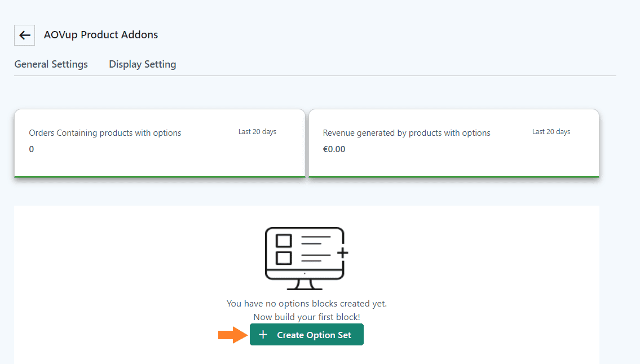Click the back arrow icon

pos(24,35)
